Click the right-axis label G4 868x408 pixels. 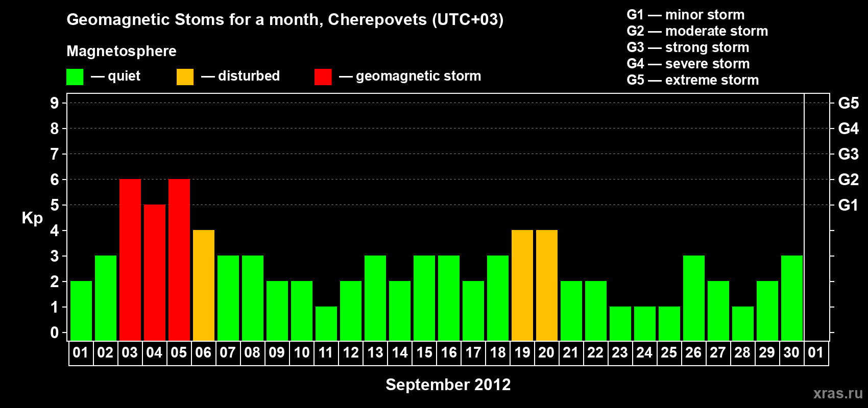[x=848, y=129]
